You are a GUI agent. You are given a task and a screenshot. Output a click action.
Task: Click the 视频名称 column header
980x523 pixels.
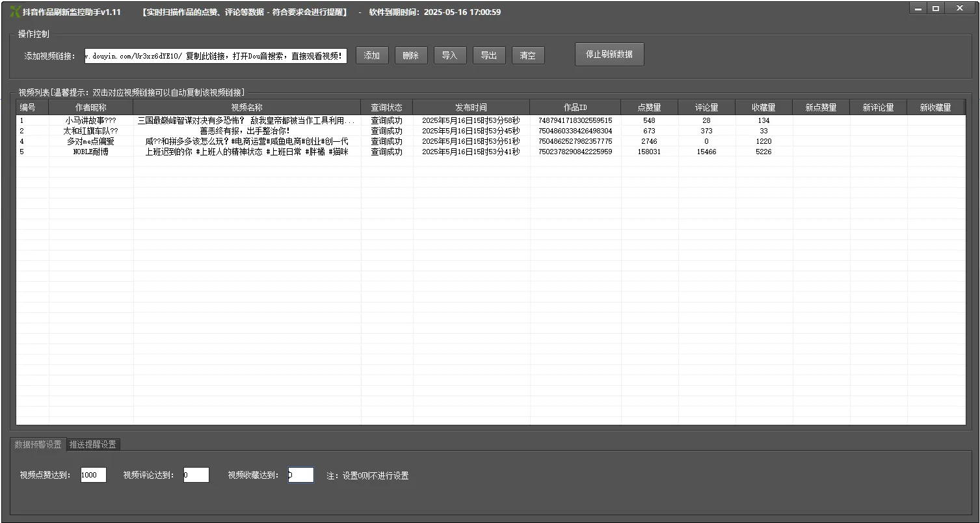click(x=247, y=107)
